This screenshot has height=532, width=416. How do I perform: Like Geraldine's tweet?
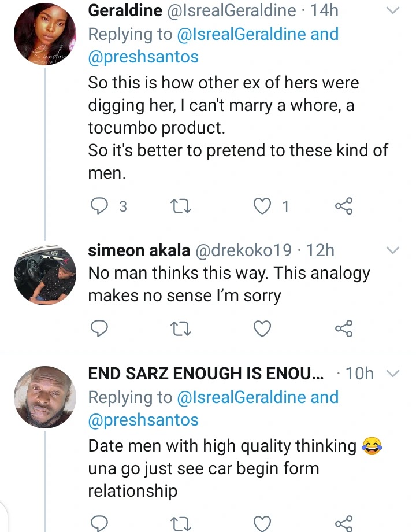(x=263, y=206)
